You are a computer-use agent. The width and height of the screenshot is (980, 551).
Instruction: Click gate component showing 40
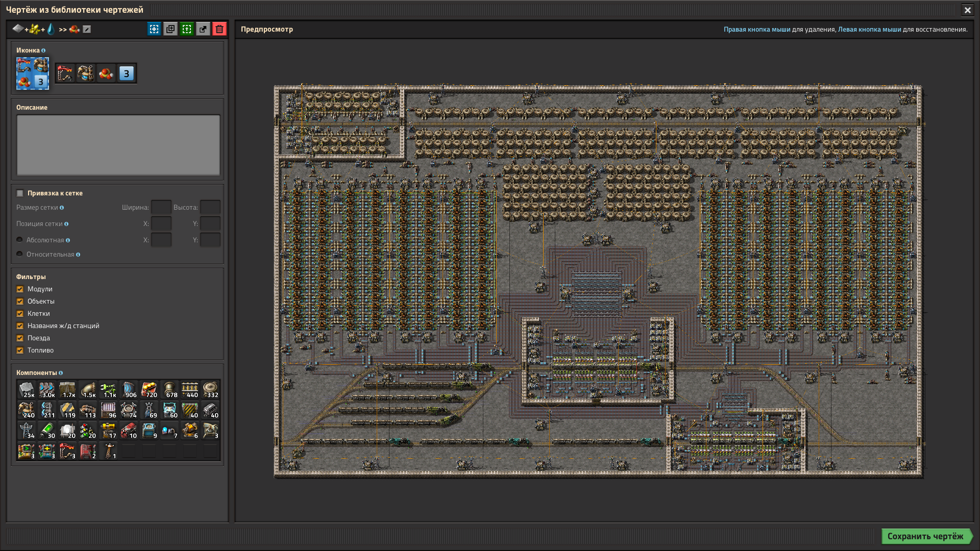coord(190,410)
